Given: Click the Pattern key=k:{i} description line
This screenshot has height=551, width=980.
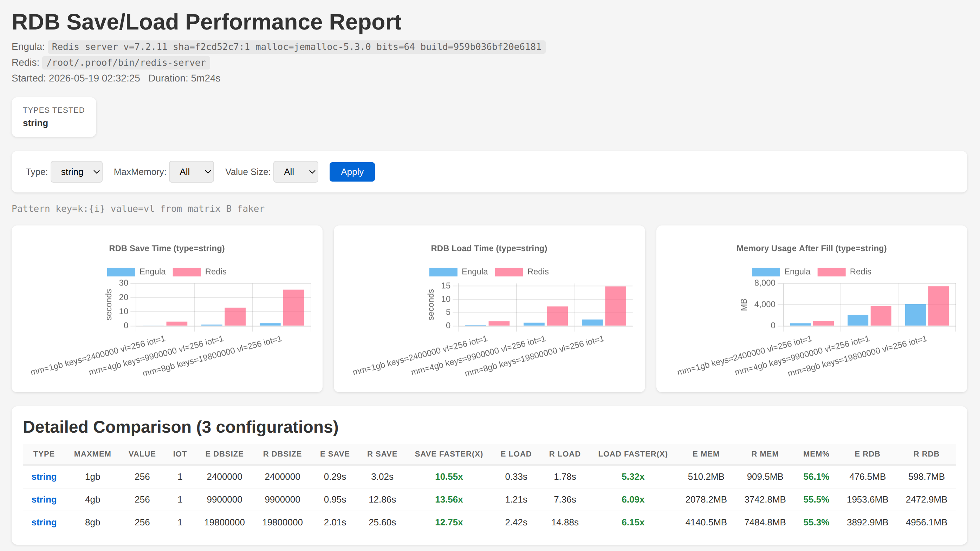Looking at the screenshot, I should (138, 208).
